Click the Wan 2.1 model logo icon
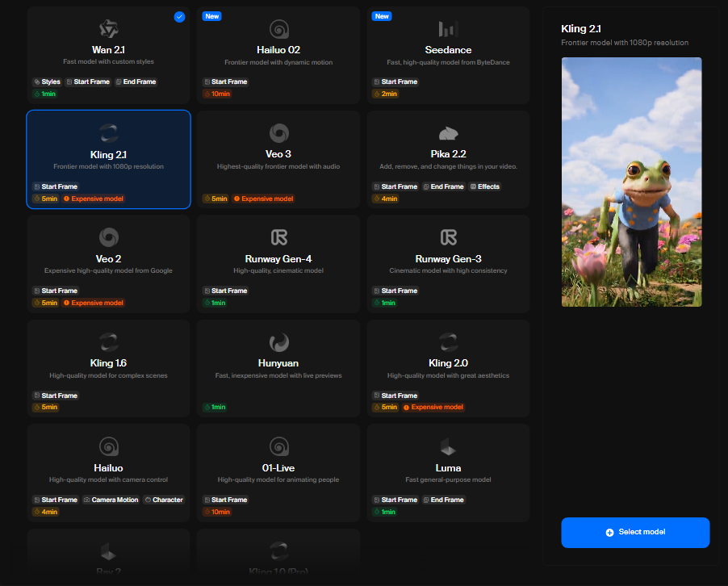 [109, 29]
